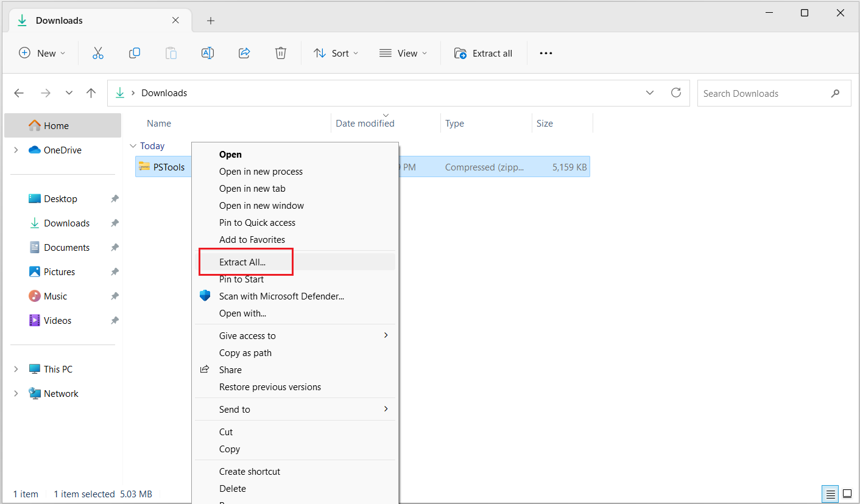Click the Rename icon in toolbar
Viewport: 860px width, 504px height.
[208, 54]
